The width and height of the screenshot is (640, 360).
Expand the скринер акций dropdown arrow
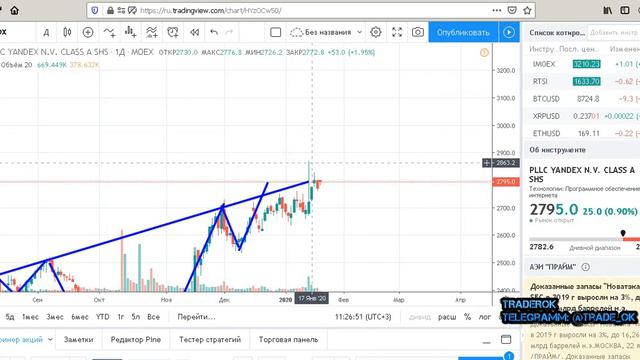pyautogui.click(x=50, y=339)
